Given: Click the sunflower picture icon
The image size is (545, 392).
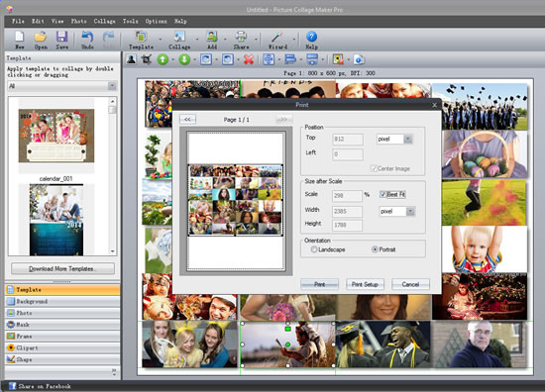Looking at the screenshot, I should coord(338,59).
